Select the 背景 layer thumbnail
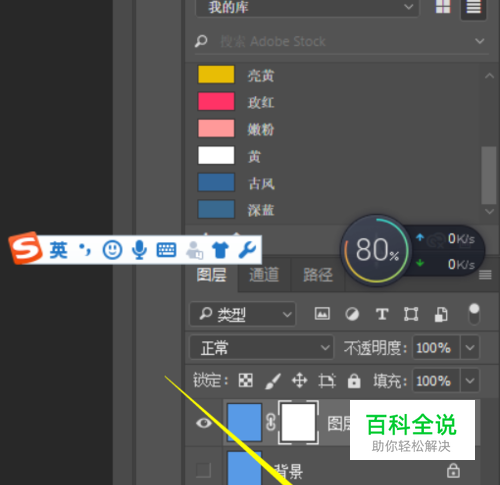This screenshot has height=485, width=500. (244, 468)
